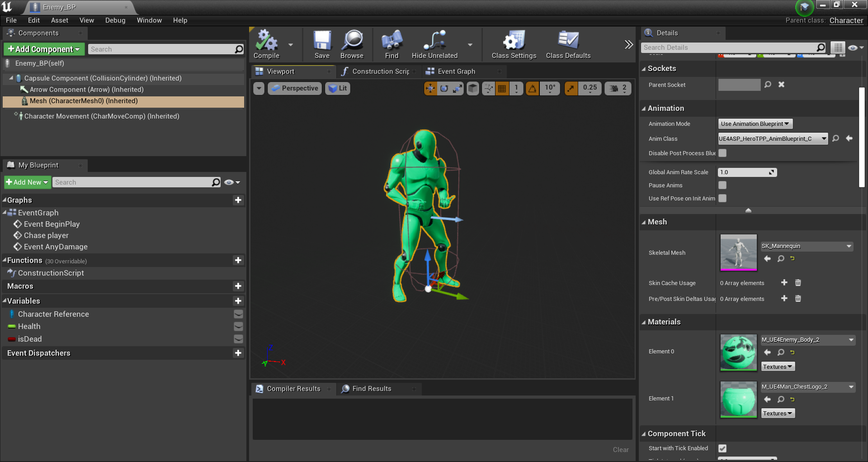This screenshot has height=462, width=868.
Task: Browse to asset in Content Browser
Action: [x=352, y=44]
